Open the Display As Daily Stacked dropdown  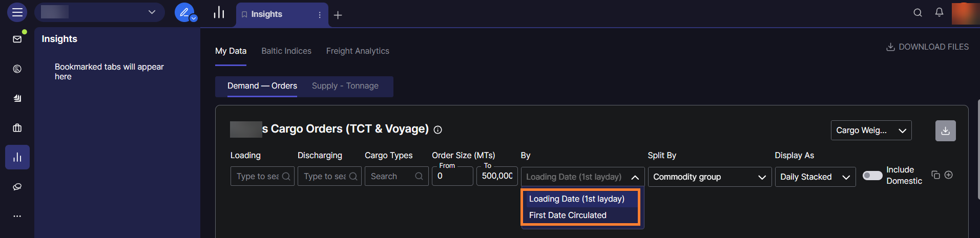tap(815, 177)
